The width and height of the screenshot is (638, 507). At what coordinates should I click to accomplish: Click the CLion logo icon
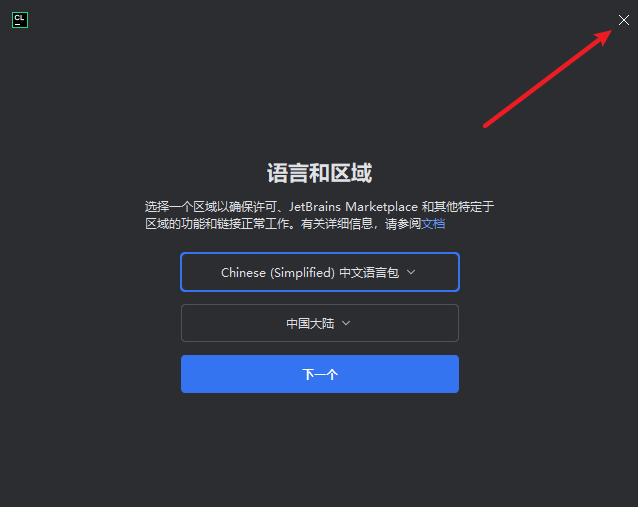tap(20, 20)
